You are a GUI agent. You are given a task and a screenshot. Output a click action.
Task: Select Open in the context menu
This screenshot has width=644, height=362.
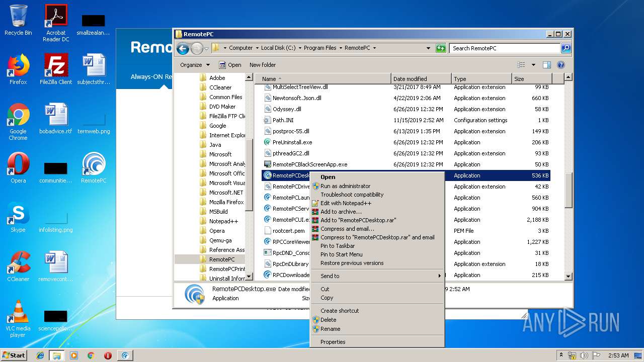(377, 177)
